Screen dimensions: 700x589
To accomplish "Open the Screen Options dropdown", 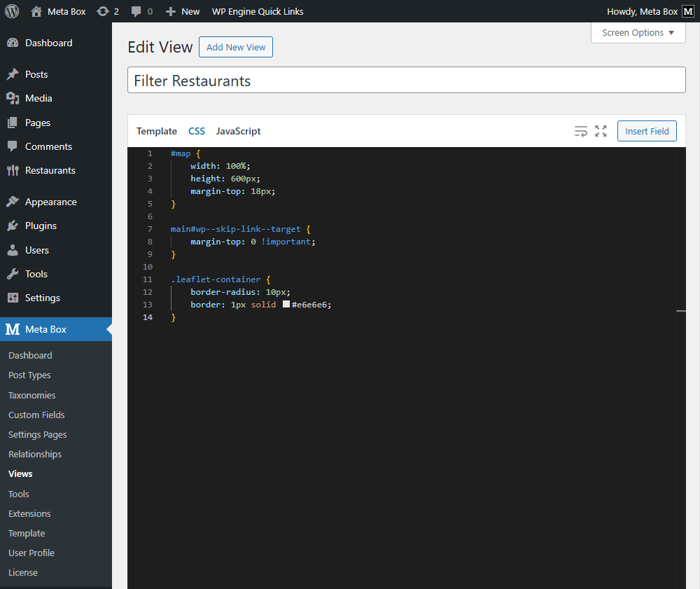I will coord(638,32).
